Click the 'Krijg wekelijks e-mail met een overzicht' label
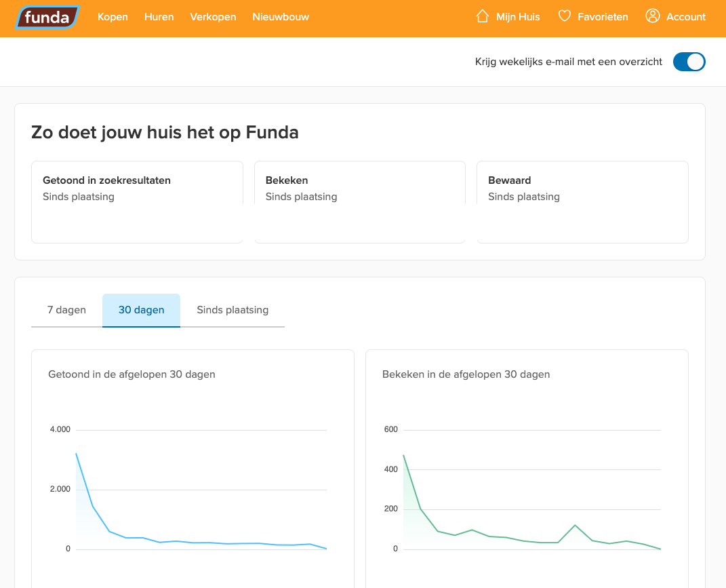 tap(569, 62)
